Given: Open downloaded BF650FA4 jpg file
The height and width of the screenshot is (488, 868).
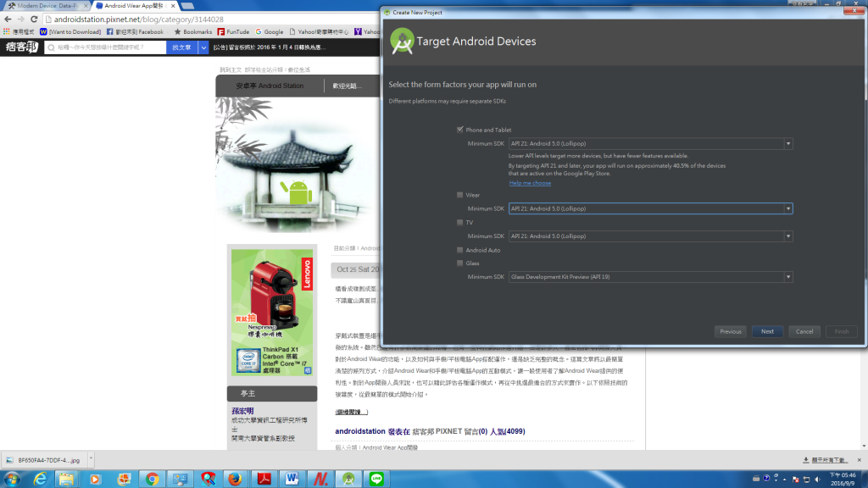Looking at the screenshot, I should (x=44, y=460).
